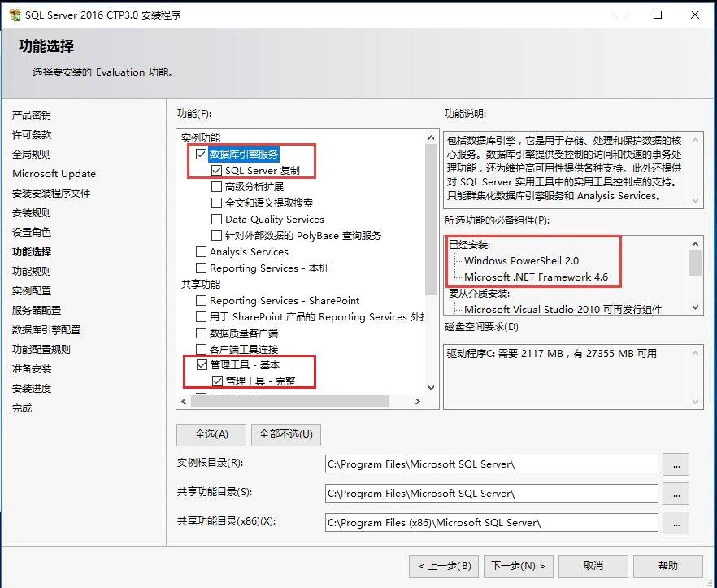Screen dimensions: 717x588
Task: Uncheck 管理工具 - 基本
Action: tap(199, 364)
